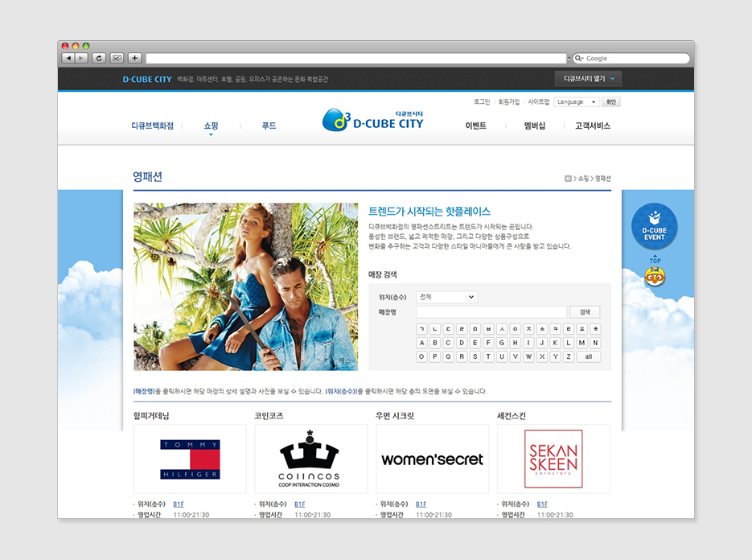The height and width of the screenshot is (560, 752).
Task: Open the 멤버십 menu
Action: [x=534, y=126]
